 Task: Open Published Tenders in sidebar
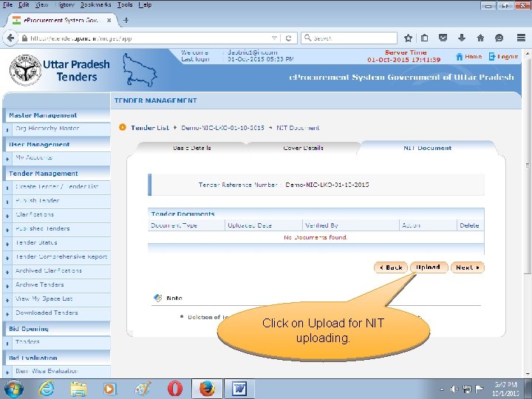42,228
